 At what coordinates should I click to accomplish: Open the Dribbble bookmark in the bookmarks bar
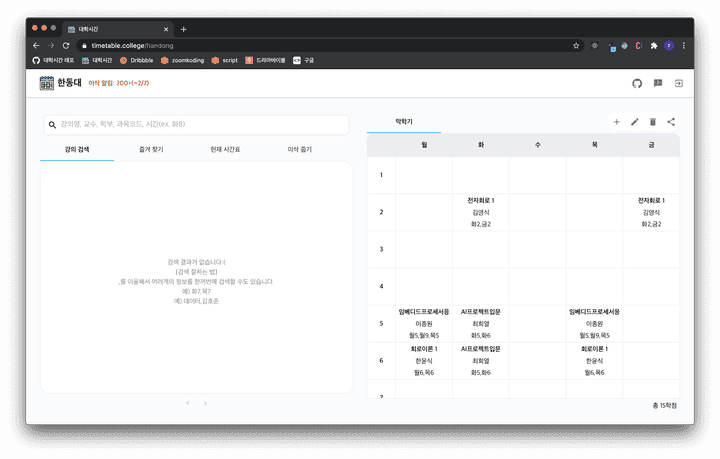[136, 60]
